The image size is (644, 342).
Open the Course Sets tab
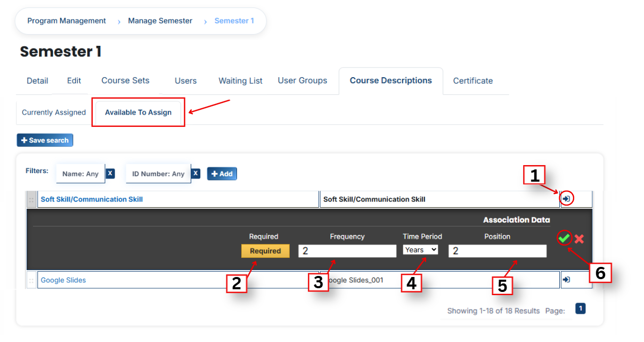[x=126, y=81]
